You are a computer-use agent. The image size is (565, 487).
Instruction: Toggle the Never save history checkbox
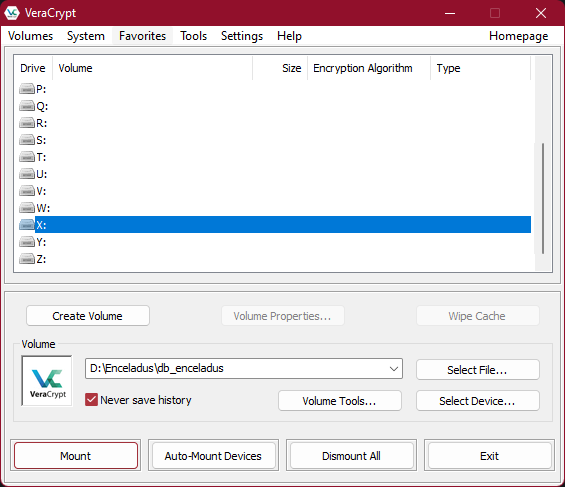pyautogui.click(x=91, y=399)
